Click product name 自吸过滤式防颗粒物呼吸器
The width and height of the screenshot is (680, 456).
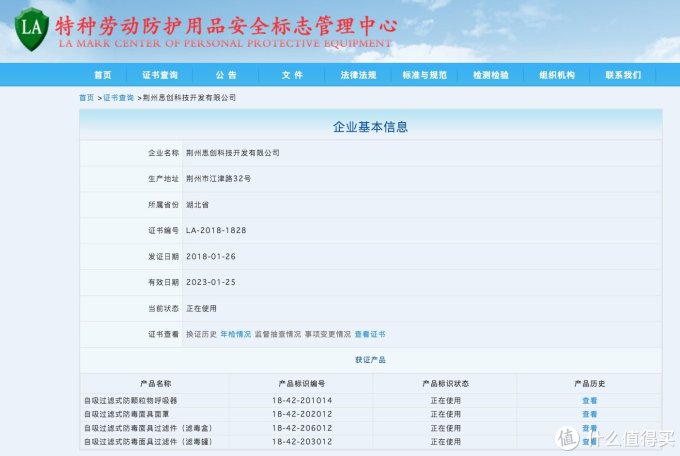[x=131, y=400]
